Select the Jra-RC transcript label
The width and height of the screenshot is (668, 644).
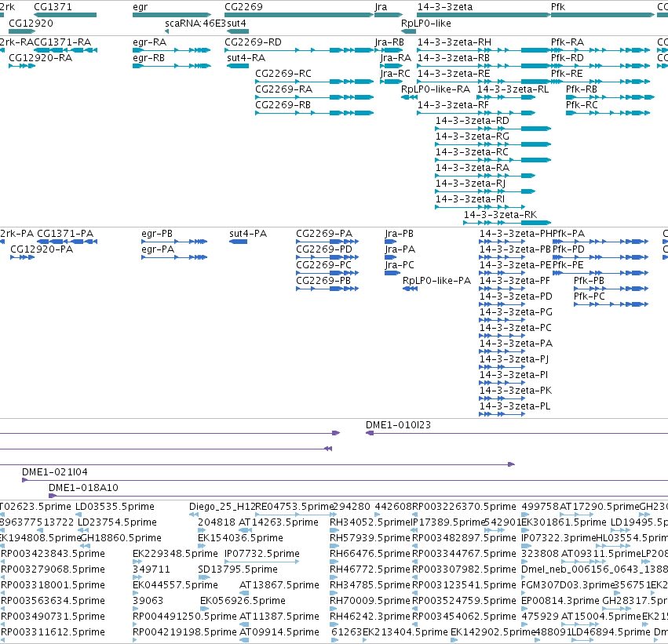tap(396, 73)
